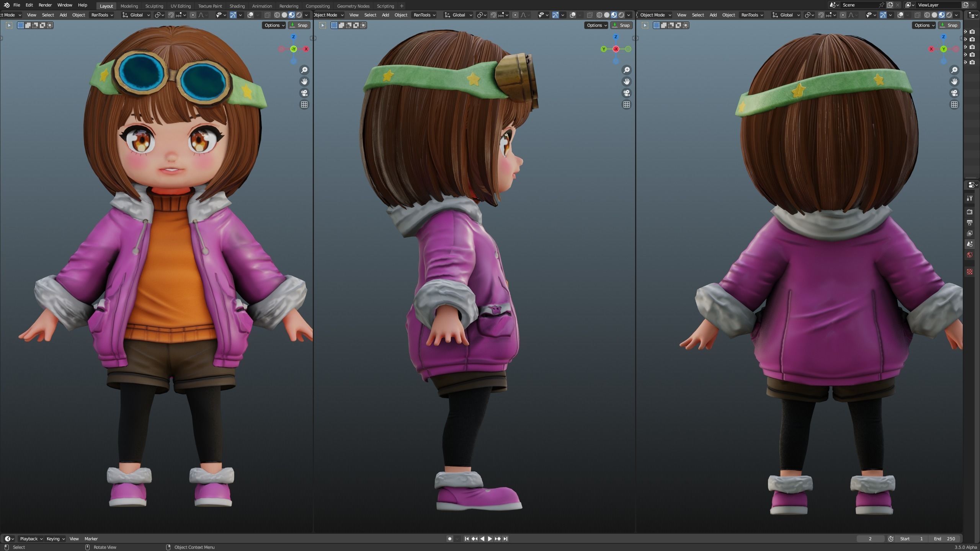Open View Layer properties tab
The width and height of the screenshot is (980, 551).
coord(970,233)
